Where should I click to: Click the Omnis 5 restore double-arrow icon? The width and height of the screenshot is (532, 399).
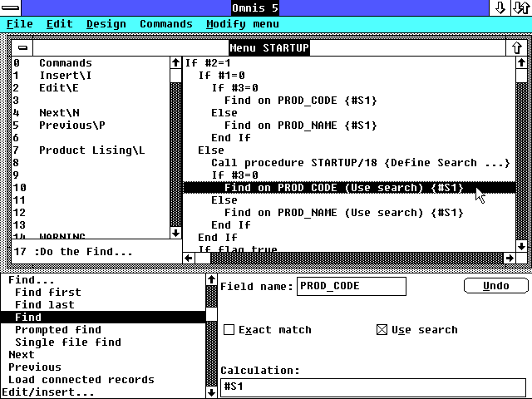521,7
